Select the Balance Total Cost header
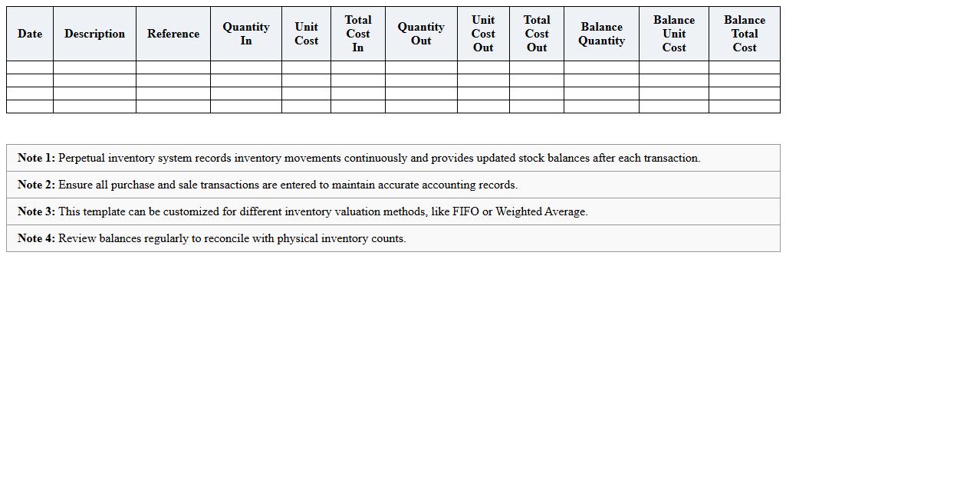 tap(745, 34)
